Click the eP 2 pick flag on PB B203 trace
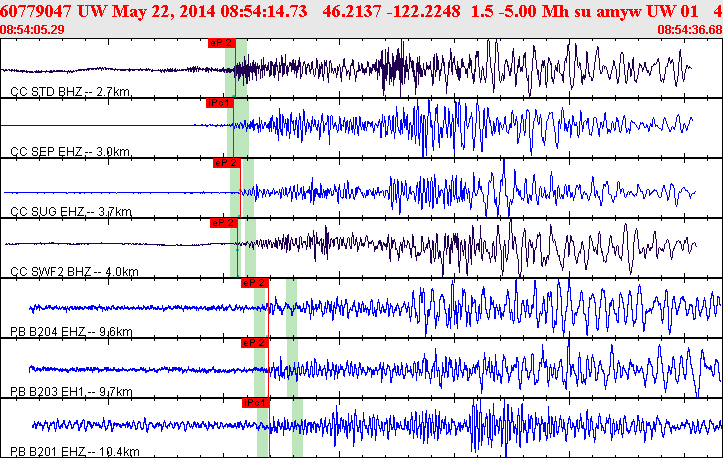 pyautogui.click(x=255, y=343)
